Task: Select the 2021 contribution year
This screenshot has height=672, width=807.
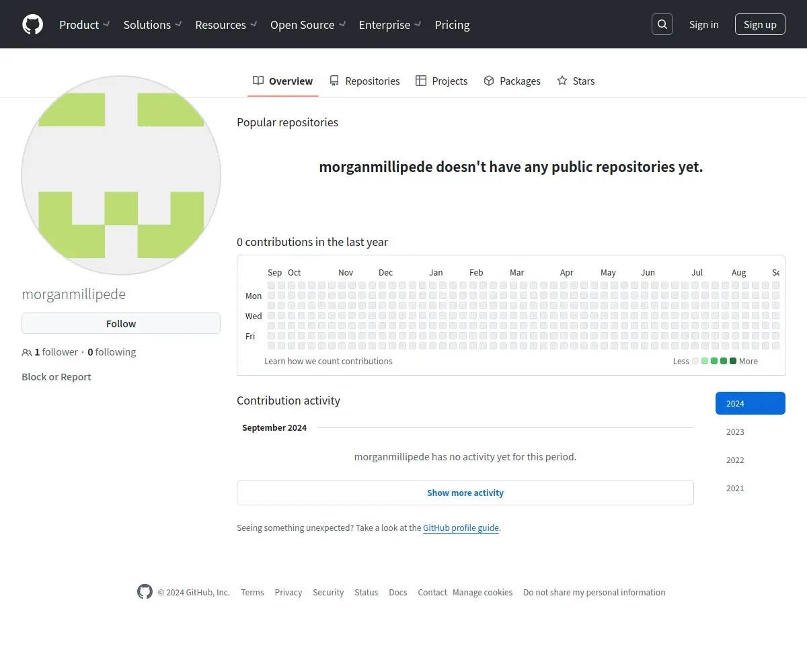Action: [751, 488]
